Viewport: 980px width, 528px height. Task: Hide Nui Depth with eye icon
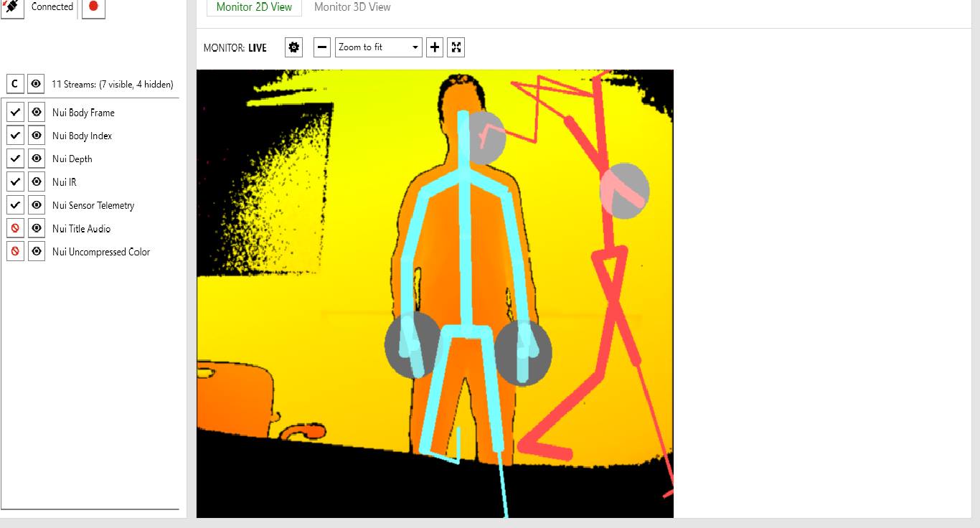[37, 159]
